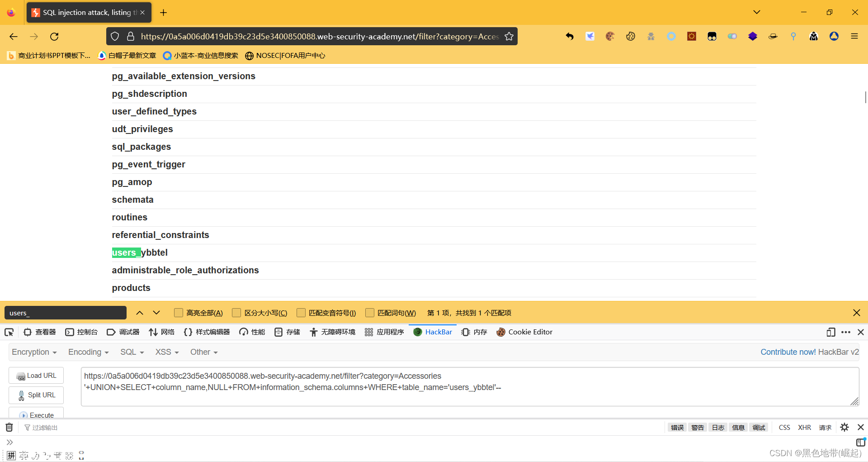Viewport: 868px width, 462px height.
Task: Jump to previous find match
Action: [140, 313]
